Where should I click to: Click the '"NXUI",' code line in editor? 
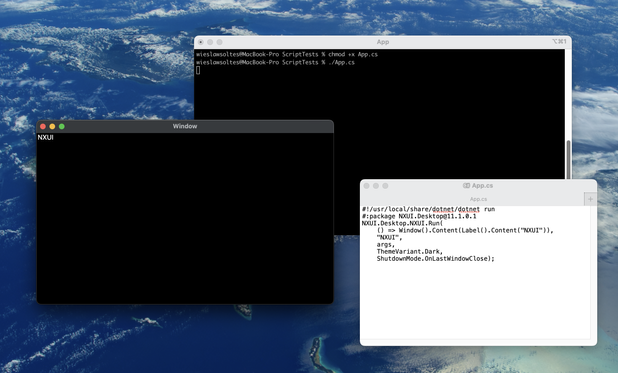389,238
